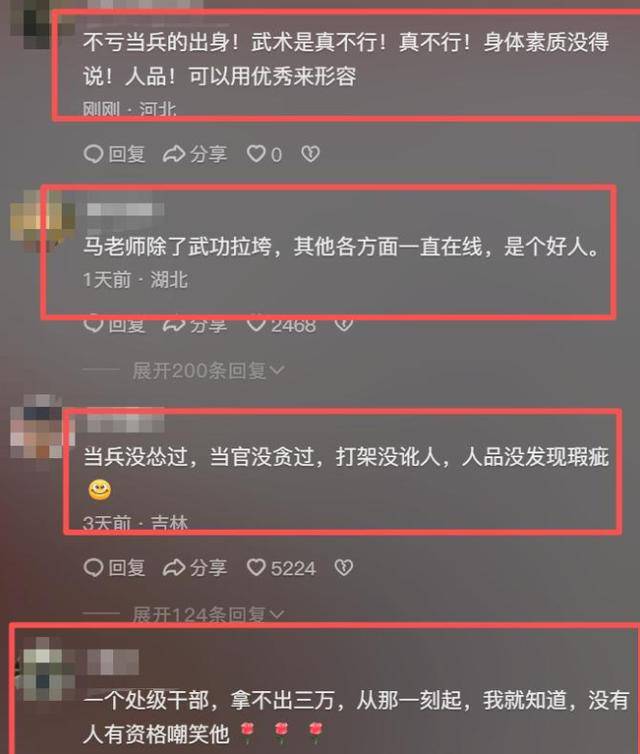Dislike the 河北 comment via broken heart
Screen dimensions: 640x754
tap(310, 154)
